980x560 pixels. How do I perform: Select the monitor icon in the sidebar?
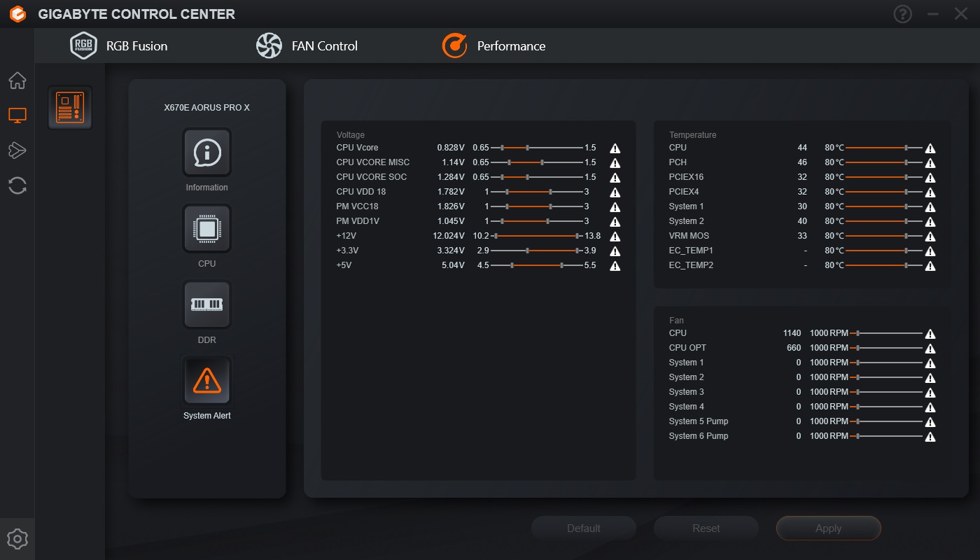point(17,115)
